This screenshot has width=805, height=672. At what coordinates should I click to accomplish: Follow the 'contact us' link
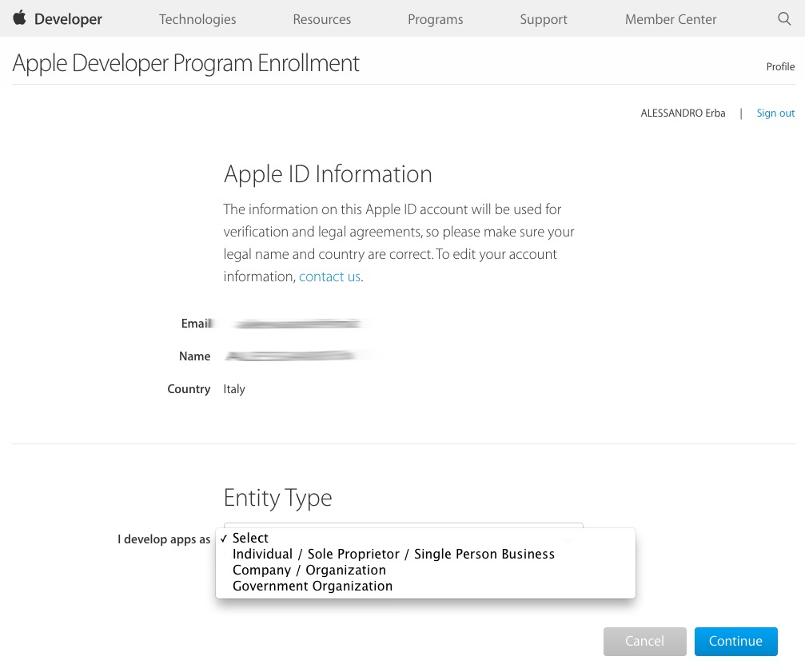[x=329, y=276]
